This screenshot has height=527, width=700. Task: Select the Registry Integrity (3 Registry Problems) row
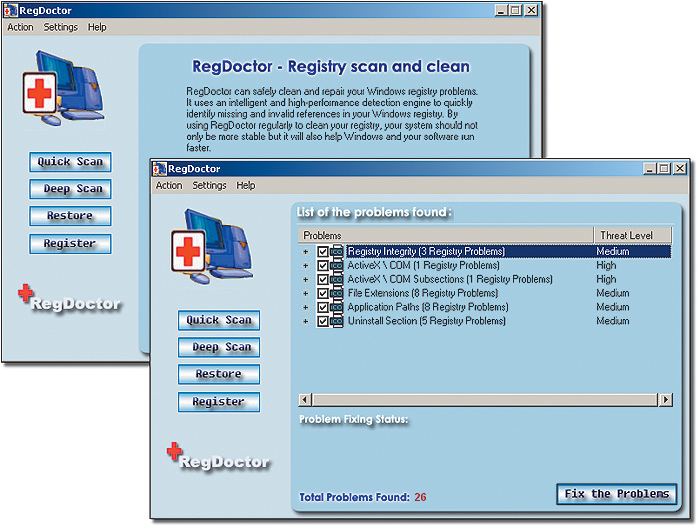(x=485, y=251)
